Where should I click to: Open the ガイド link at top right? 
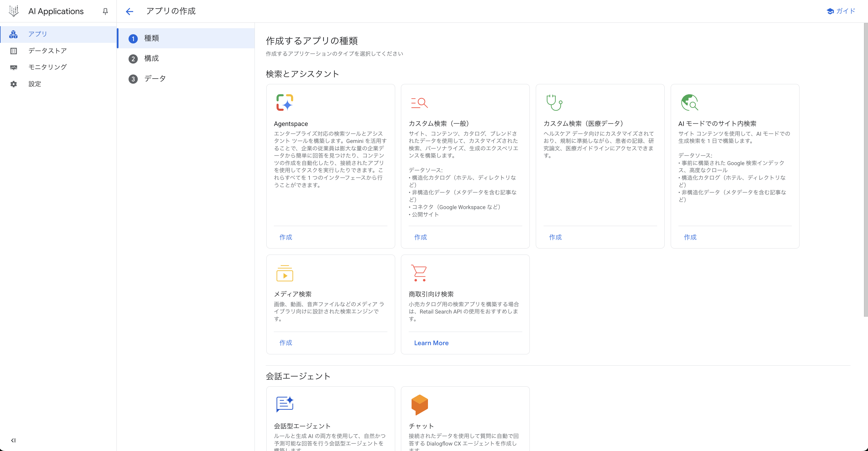pos(841,11)
